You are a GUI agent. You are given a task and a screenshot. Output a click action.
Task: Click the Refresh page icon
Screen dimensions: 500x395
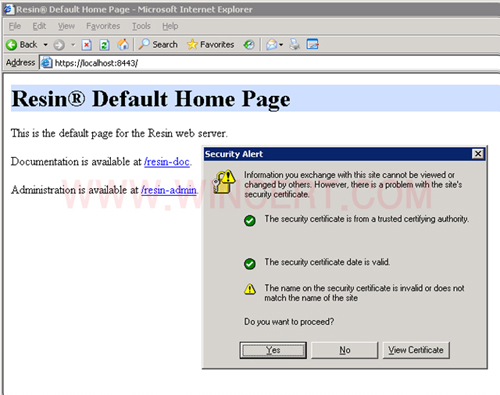(104, 45)
